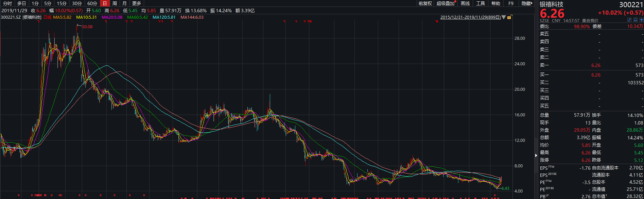Click the 内盘 28.86万 value
This screenshot has height=199, width=644.
coord(635,130)
